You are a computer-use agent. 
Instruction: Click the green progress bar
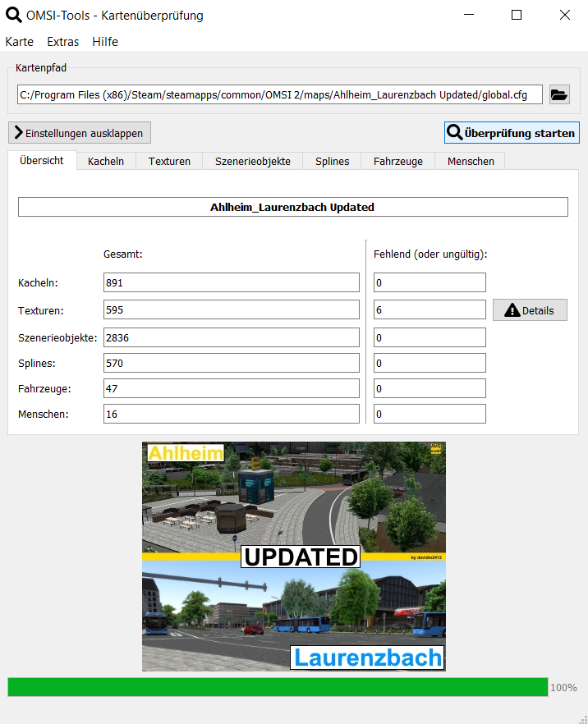click(x=278, y=687)
